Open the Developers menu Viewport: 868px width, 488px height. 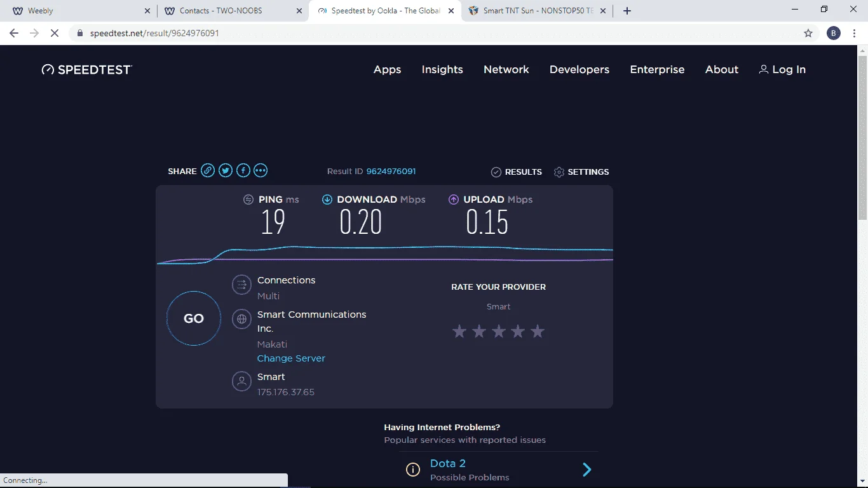coord(580,70)
